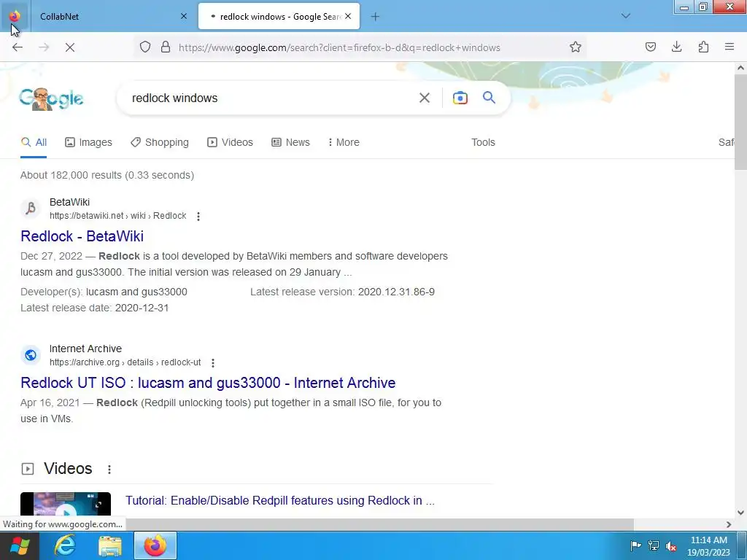
Task: Search by image camera icon
Action: coord(460,98)
